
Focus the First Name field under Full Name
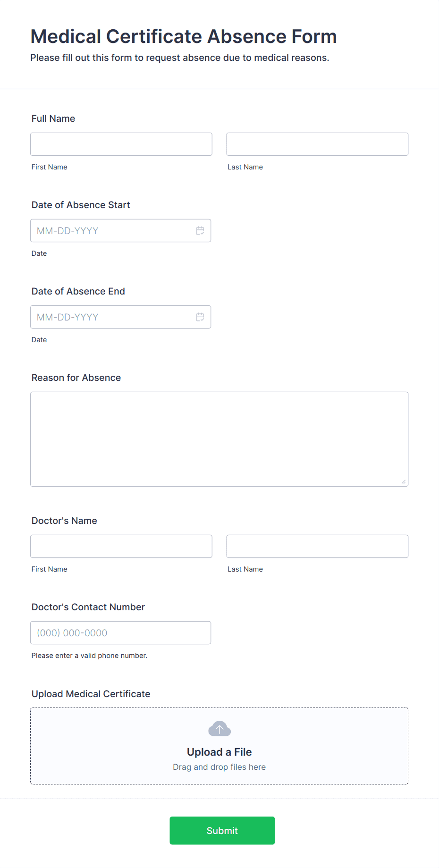pyautogui.click(x=121, y=144)
